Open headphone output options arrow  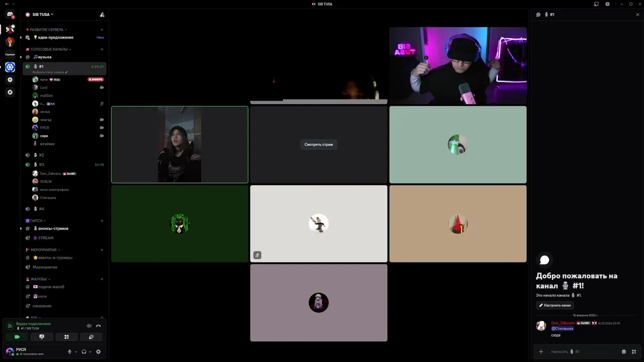click(x=91, y=351)
